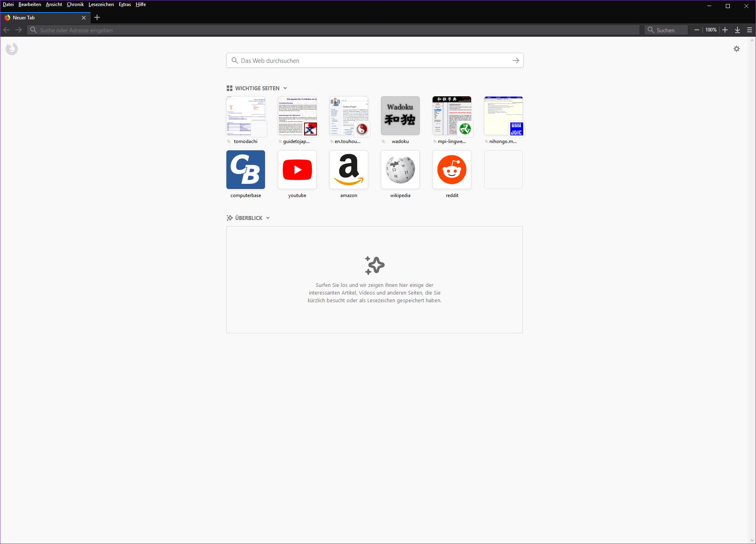Open the Lesezeichen menu

coord(101,4)
